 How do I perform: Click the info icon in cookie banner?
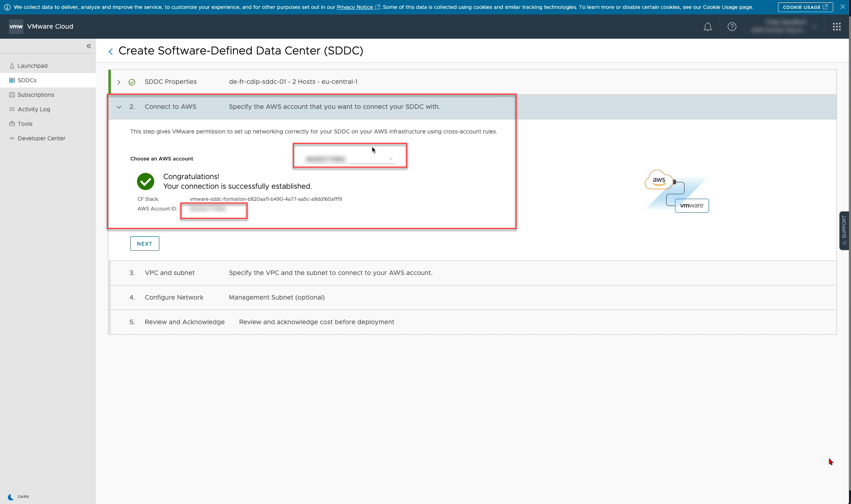(x=7, y=7)
